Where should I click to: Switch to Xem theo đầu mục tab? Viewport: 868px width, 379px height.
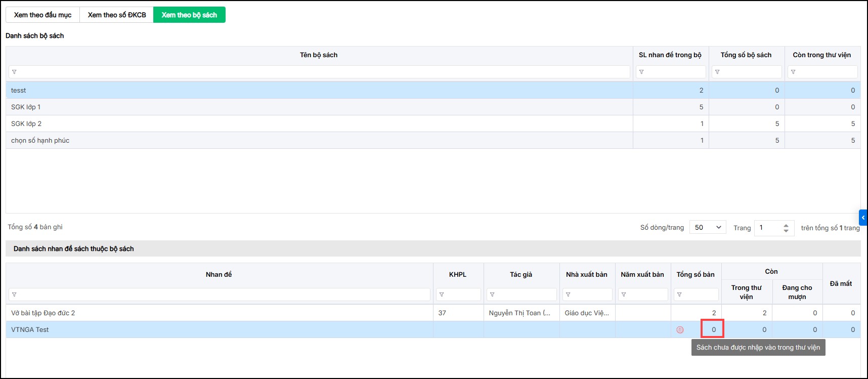click(42, 15)
